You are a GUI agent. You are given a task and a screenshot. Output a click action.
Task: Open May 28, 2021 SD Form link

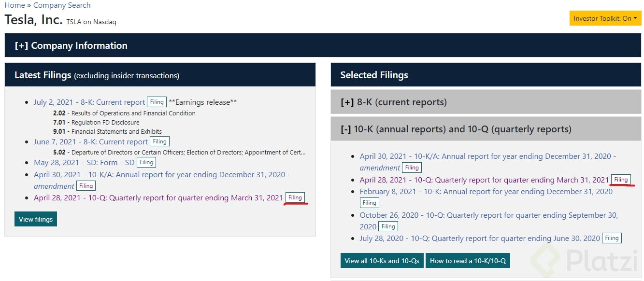[x=84, y=163]
